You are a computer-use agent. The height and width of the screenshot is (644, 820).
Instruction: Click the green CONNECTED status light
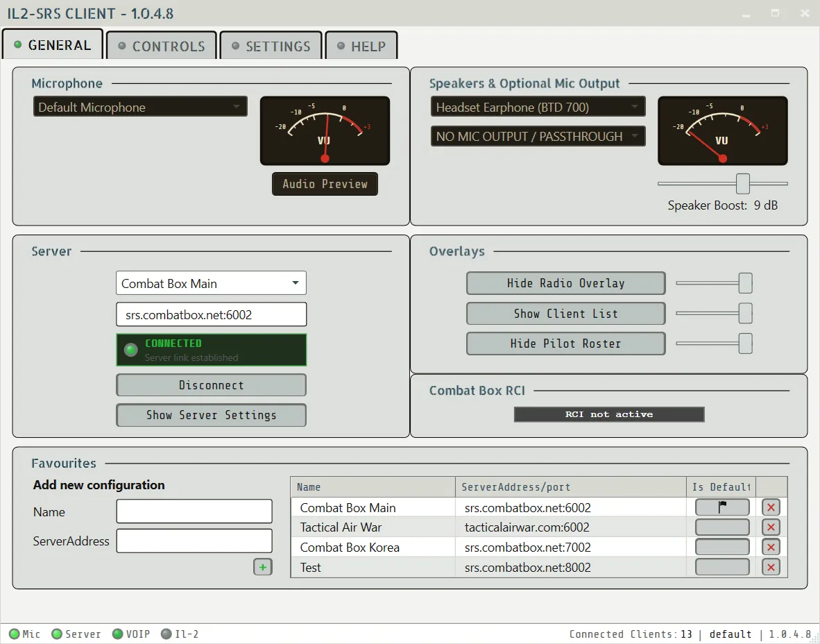tap(130, 350)
